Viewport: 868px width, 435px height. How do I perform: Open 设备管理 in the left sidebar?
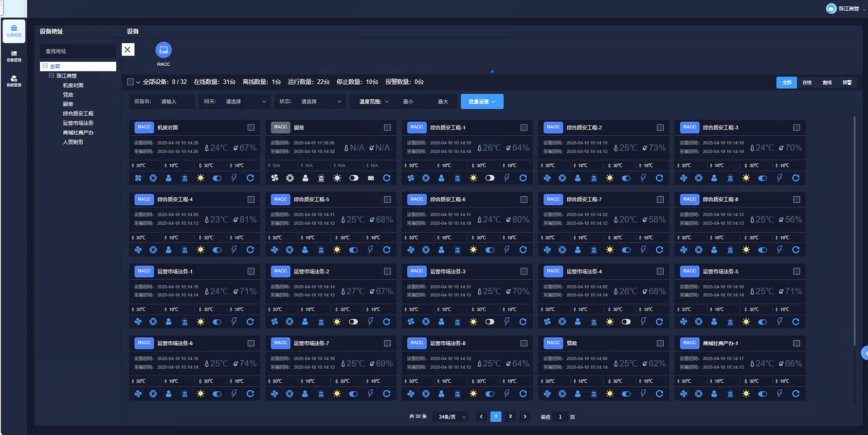(x=14, y=56)
